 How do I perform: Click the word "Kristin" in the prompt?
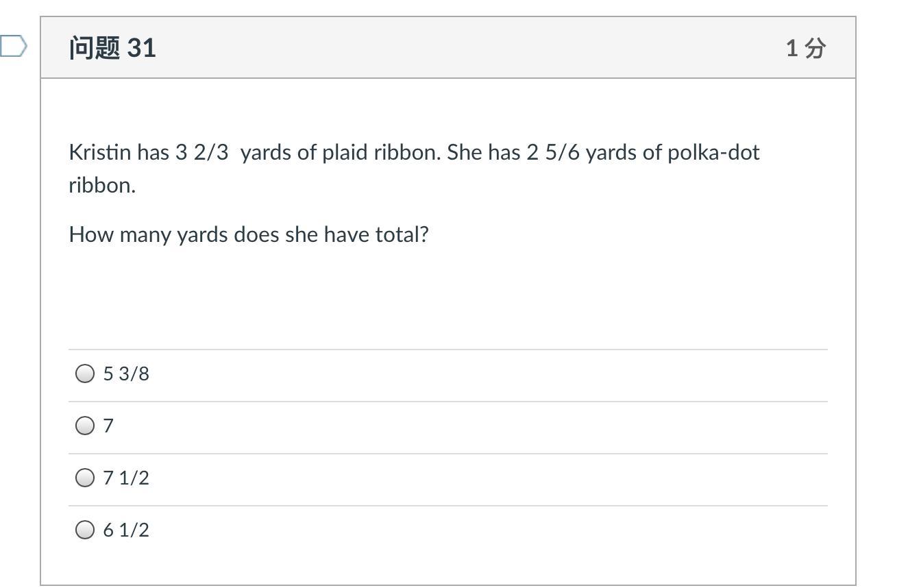(x=99, y=152)
